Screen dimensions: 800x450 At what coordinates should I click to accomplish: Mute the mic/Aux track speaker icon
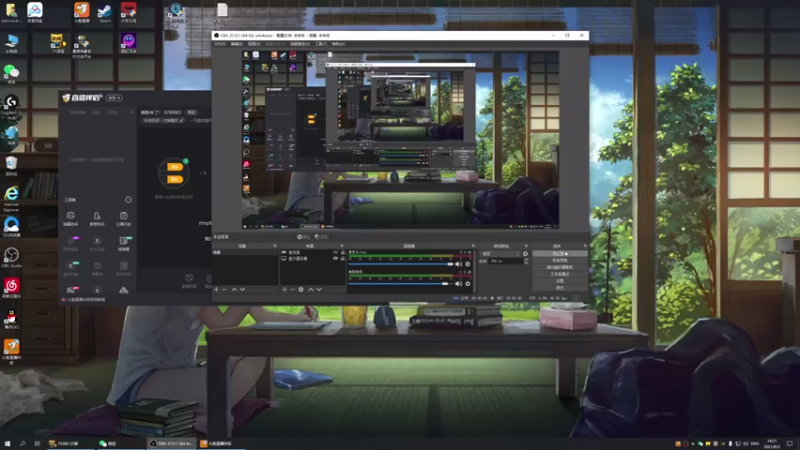[459, 264]
